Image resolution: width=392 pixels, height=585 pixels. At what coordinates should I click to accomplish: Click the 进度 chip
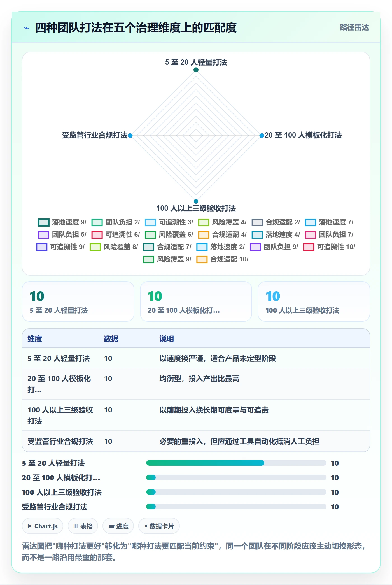118,526
